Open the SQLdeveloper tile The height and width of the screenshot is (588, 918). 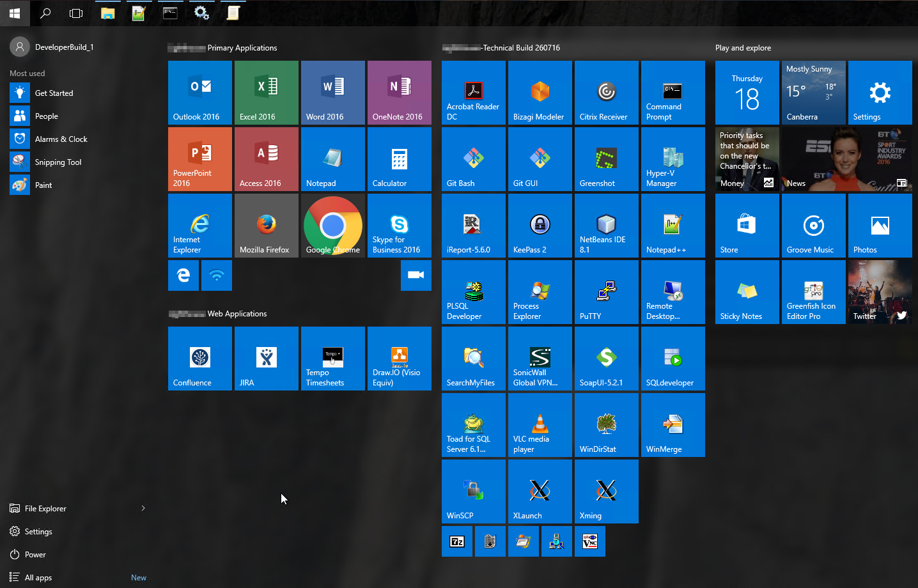pyautogui.click(x=673, y=359)
